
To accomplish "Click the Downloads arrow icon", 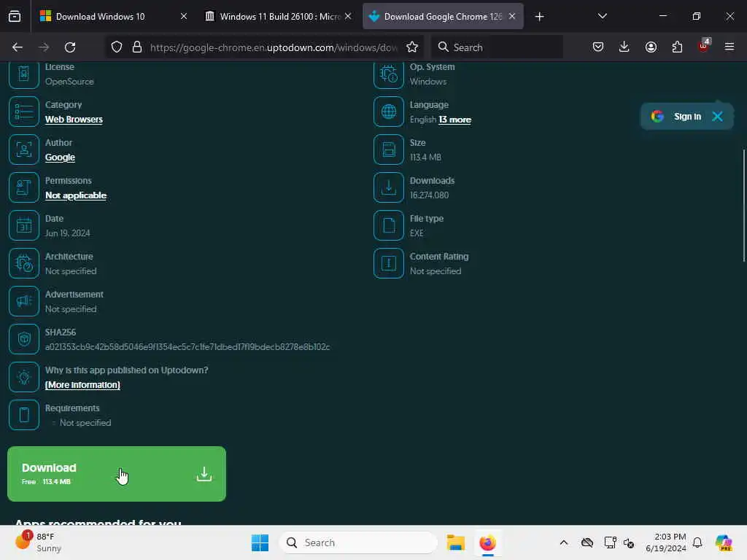I will pyautogui.click(x=389, y=187).
